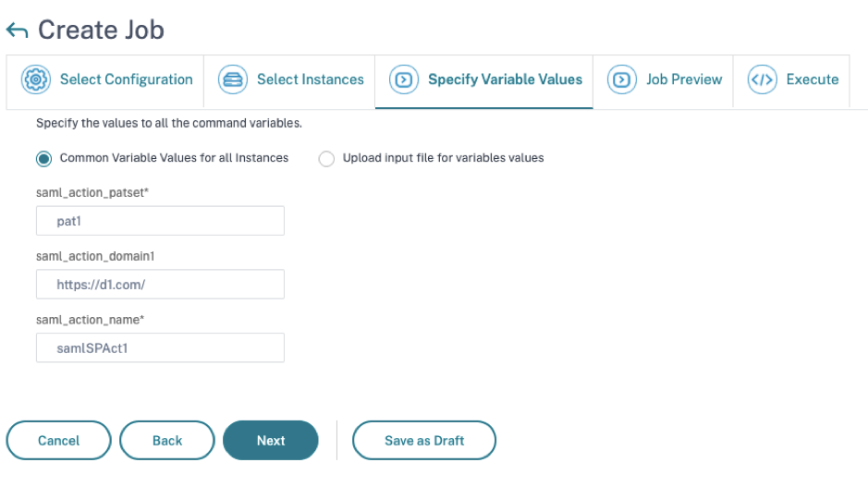Click the saml_action_patset* label
This screenshot has width=868, height=487.
pos(92,192)
